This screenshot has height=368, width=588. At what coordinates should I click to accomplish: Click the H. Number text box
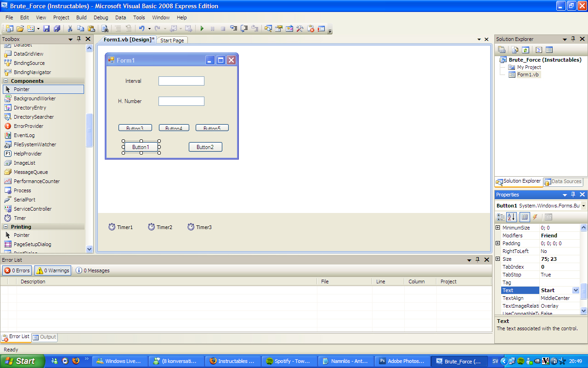181,101
